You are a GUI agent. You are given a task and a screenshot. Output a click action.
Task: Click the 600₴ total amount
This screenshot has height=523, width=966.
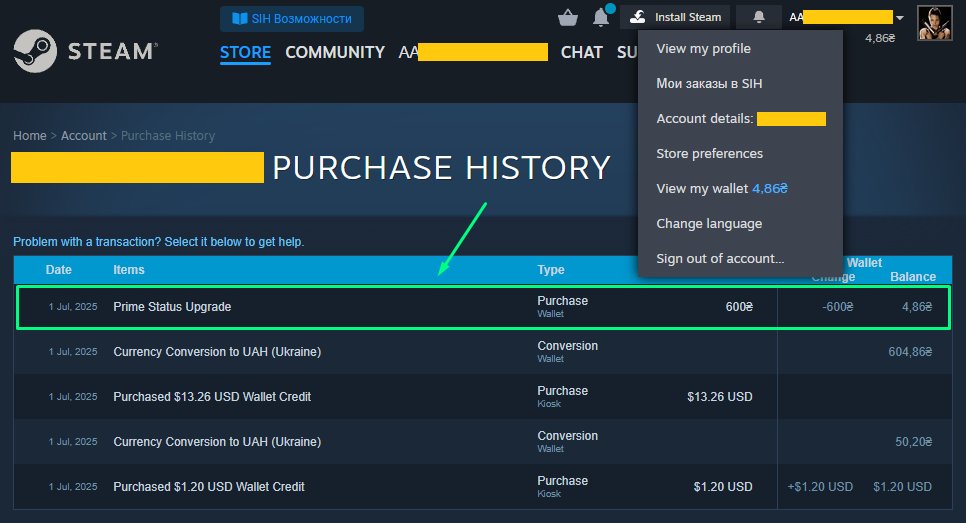pos(739,307)
